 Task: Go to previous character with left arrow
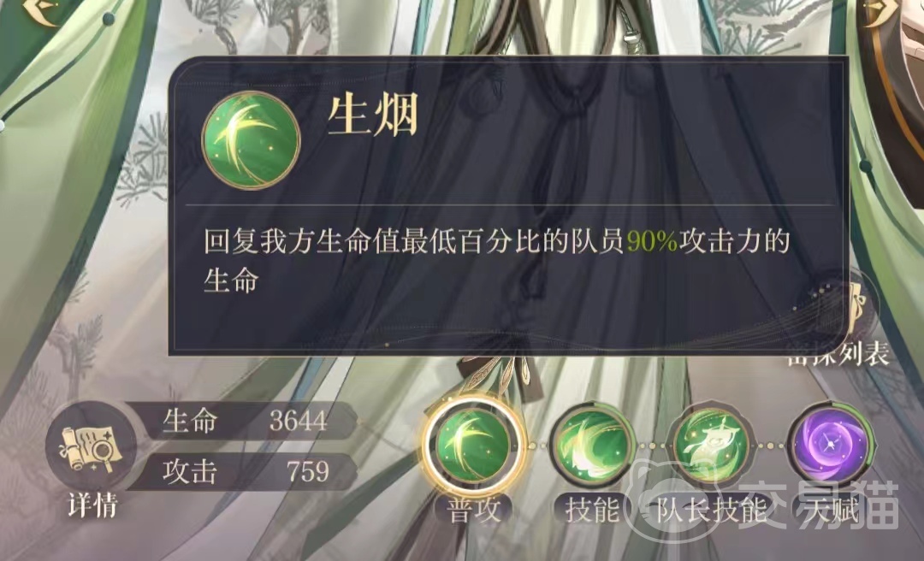tap(43, 12)
